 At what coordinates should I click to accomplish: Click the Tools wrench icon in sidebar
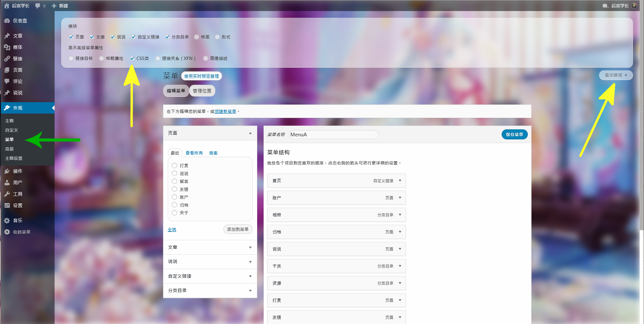tap(7, 194)
